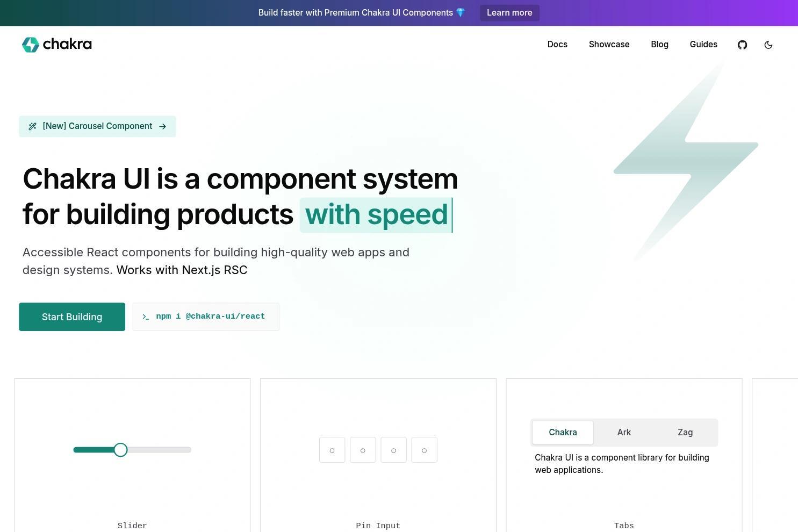The height and width of the screenshot is (532, 798).
Task: Switch to the Zag tab
Action: click(x=685, y=433)
